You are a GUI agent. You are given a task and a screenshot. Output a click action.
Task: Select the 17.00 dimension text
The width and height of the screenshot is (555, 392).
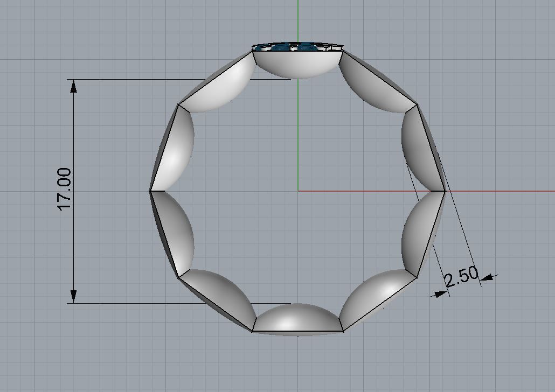point(64,190)
